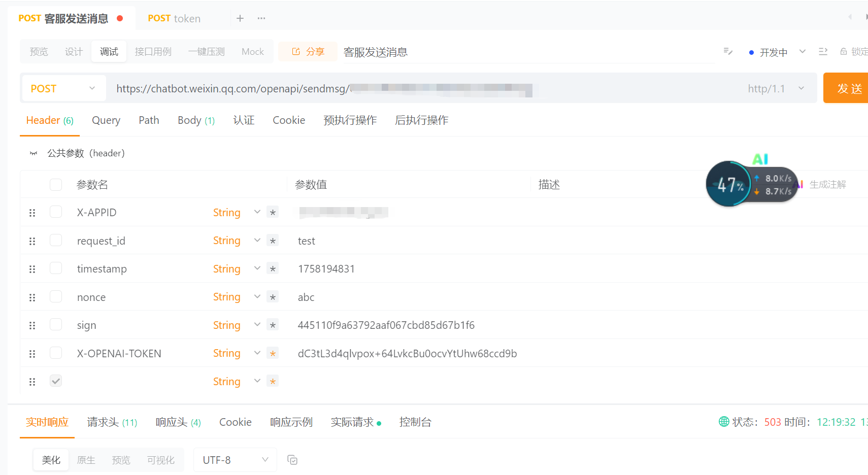Click the request URL input field
Screen dimensions: 868x475
[426, 89]
